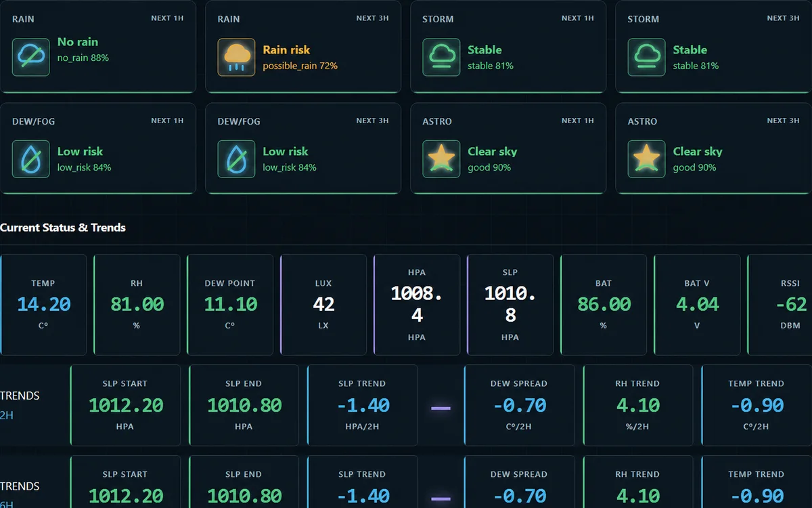This screenshot has height=508, width=812.
Task: Click the crossed droplet icon in Dew/Fog Next 3H card
Action: click(x=236, y=159)
